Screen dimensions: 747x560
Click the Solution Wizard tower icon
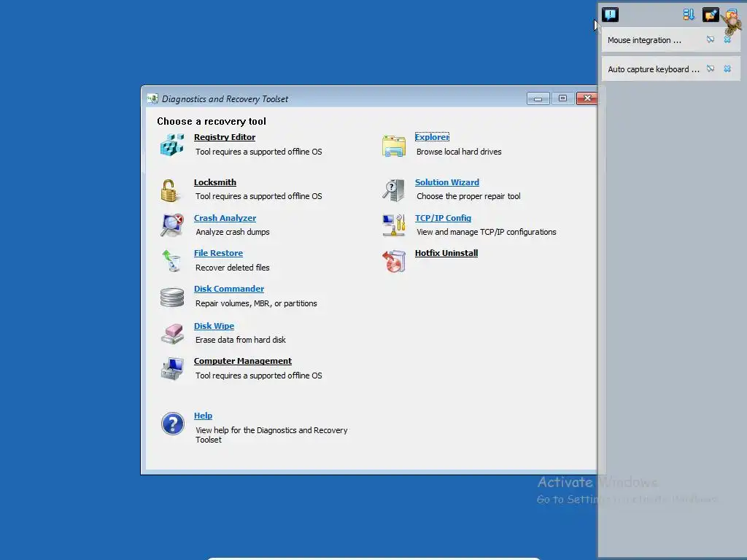393,190
